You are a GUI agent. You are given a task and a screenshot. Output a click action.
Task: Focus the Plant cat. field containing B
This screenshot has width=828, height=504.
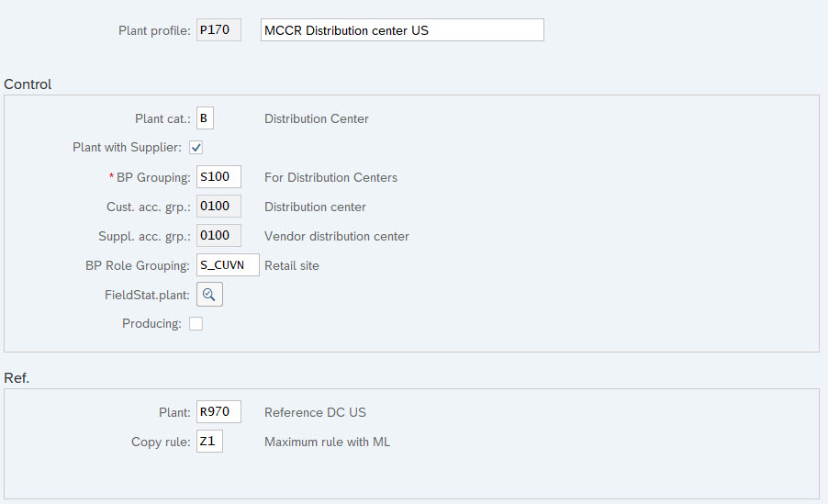(205, 118)
